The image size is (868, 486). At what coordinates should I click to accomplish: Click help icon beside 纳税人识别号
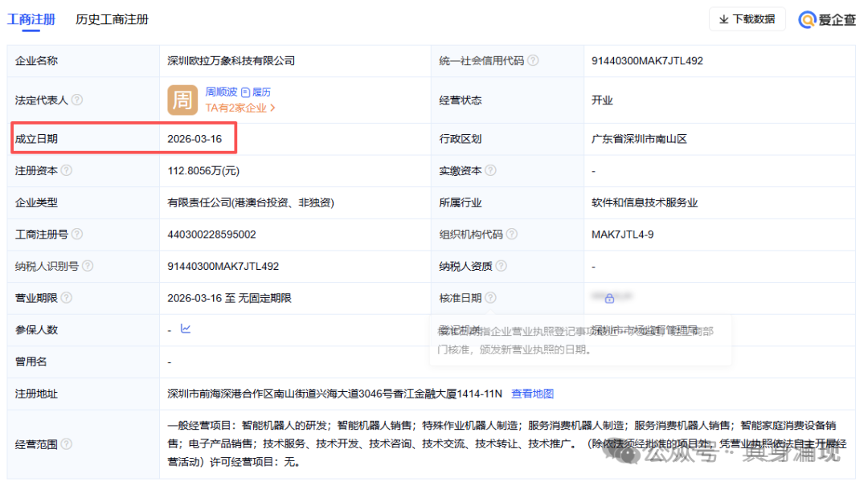tap(88, 266)
